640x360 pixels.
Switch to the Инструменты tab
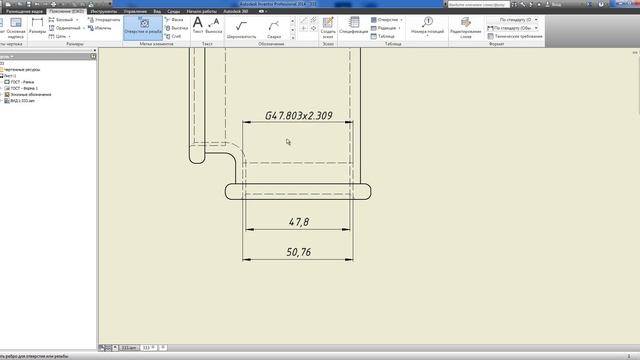[x=104, y=11]
